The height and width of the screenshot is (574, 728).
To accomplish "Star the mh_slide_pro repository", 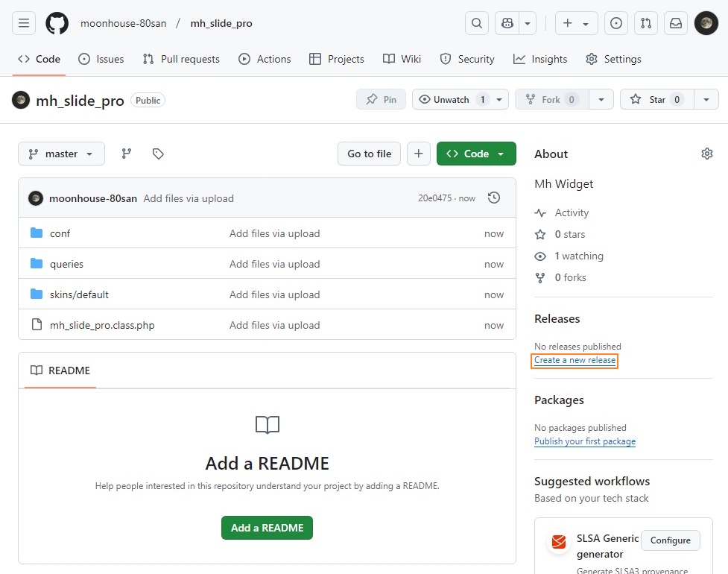I will pos(657,99).
